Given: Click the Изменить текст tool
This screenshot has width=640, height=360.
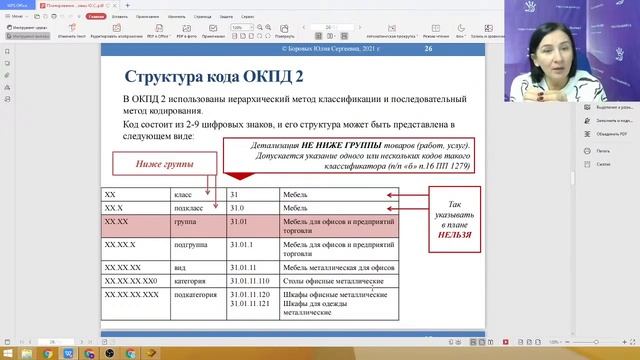Looking at the screenshot, I should click(x=72, y=31).
